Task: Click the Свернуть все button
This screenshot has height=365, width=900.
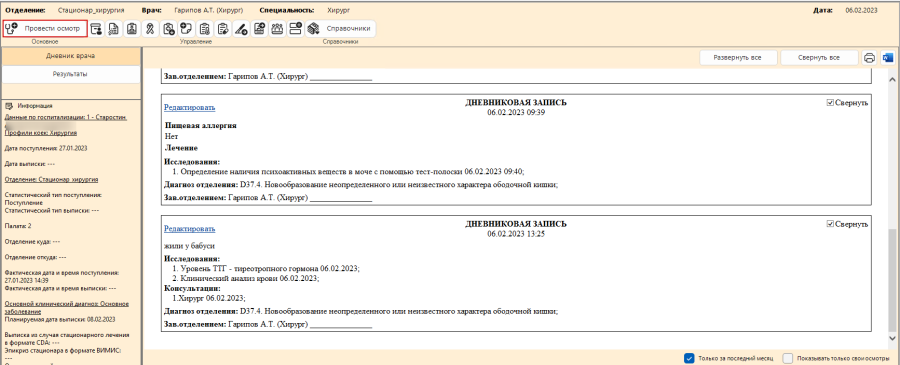Action: coord(818,58)
